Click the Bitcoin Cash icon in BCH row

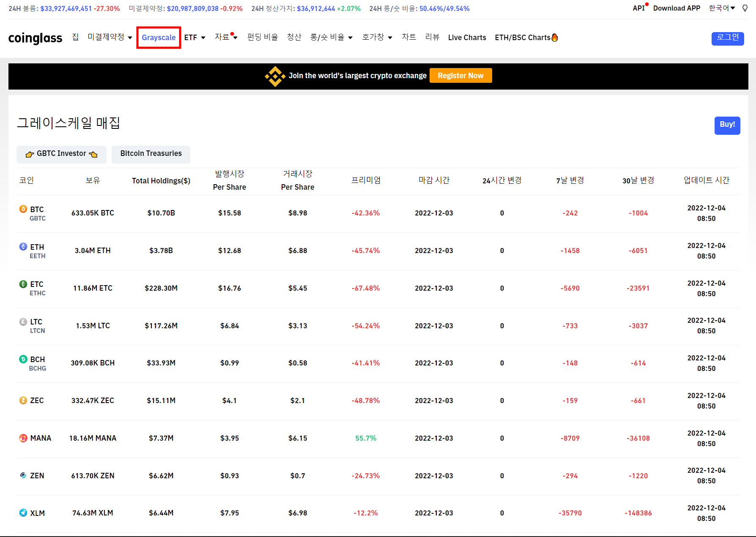point(23,359)
